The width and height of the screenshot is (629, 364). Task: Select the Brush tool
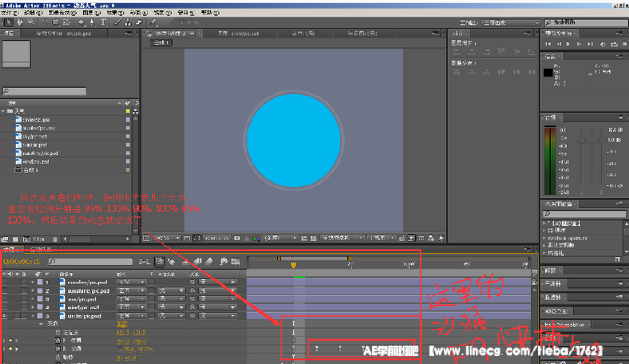coord(117,23)
